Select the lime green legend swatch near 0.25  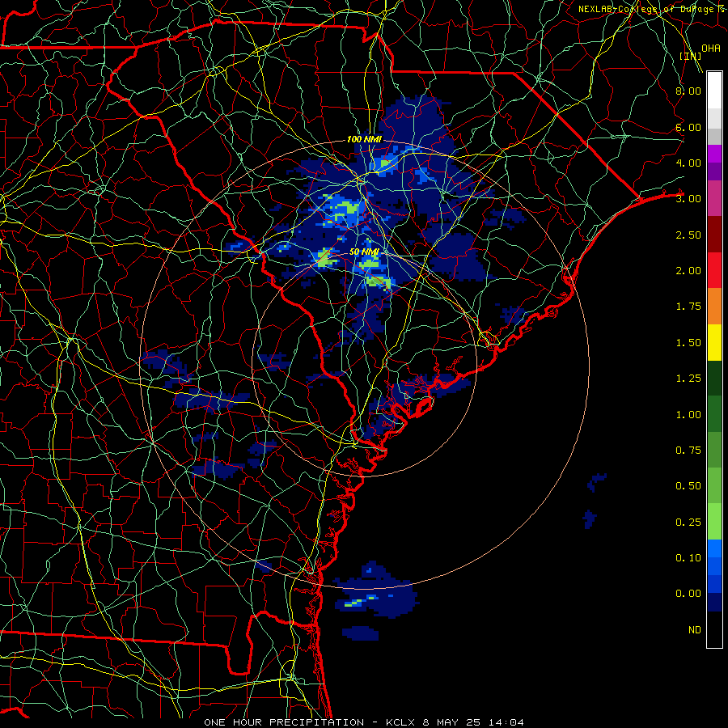point(714,522)
